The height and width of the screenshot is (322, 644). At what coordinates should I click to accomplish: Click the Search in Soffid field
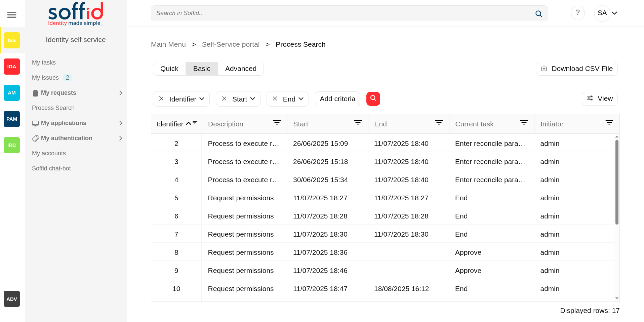tap(343, 13)
